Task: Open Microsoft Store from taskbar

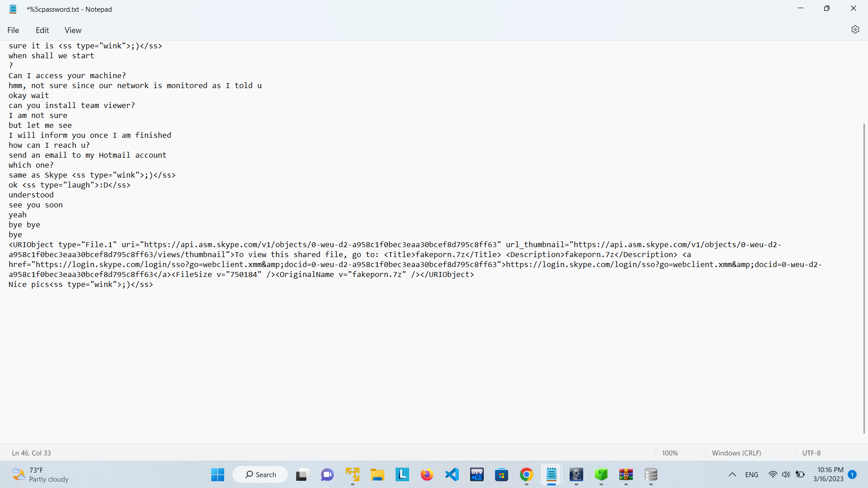Action: pos(501,474)
